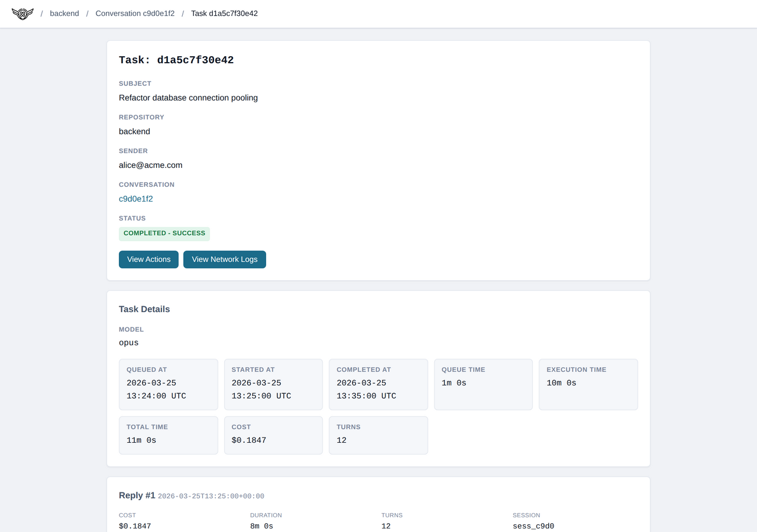This screenshot has width=757, height=532.
Task: Open conversation link c9d0e1f2
Action: [136, 199]
